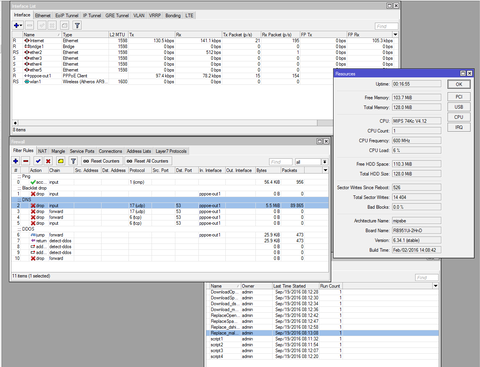Image resolution: width=480 pixels, height=367 pixels.
Task: Click the IRQ button in Resources
Action: coord(459,127)
